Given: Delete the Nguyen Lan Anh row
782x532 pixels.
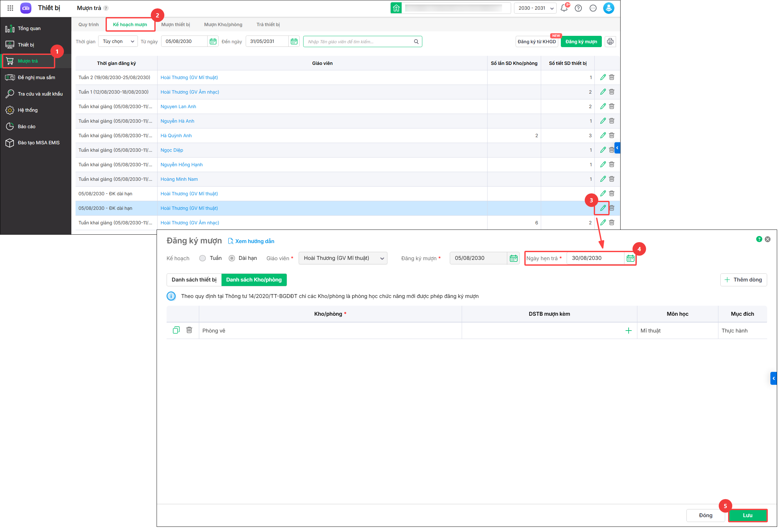Looking at the screenshot, I should tap(612, 106).
